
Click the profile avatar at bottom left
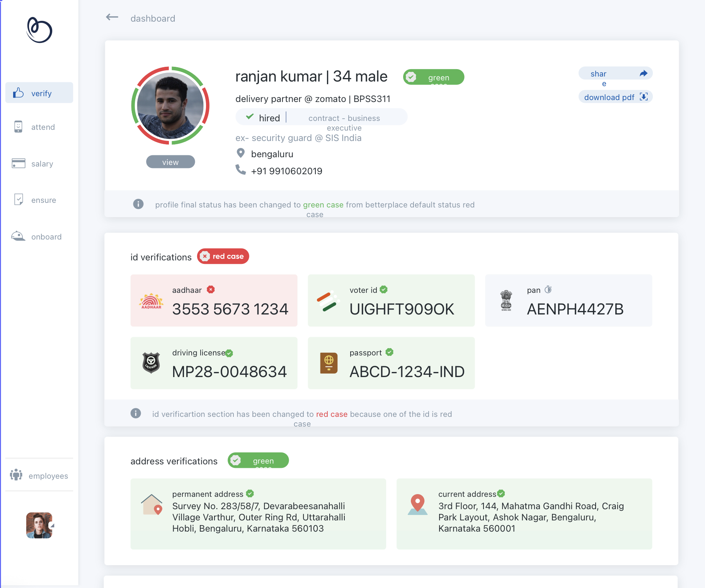(x=39, y=525)
